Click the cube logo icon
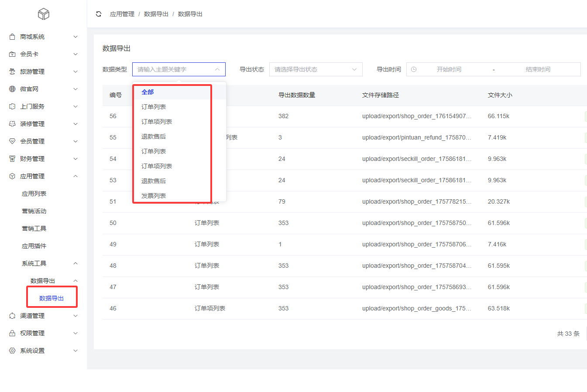Screen dimensions: 587x392 point(44,14)
